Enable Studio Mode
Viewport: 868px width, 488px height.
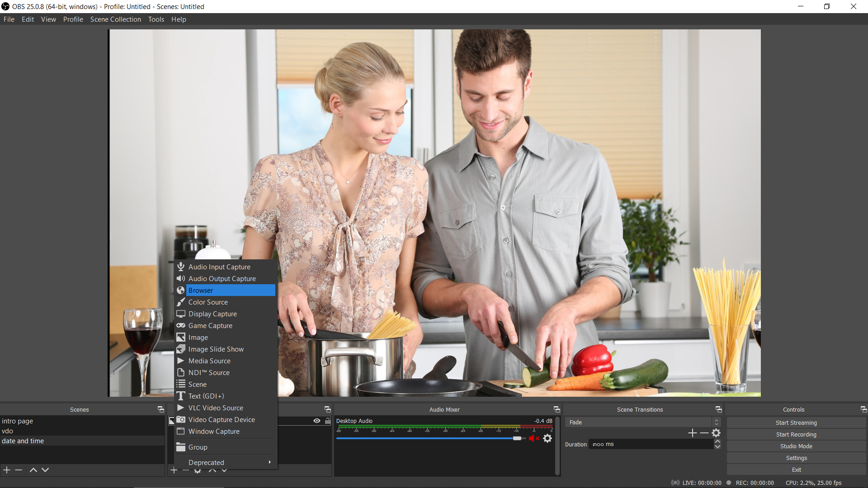(796, 446)
